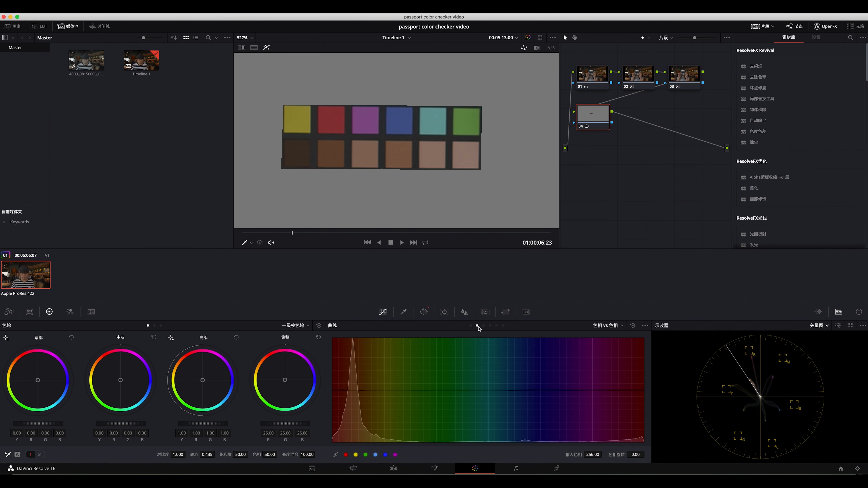868x488 pixels.
Task: Switch to the Fairlight page icon
Action: pyautogui.click(x=516, y=468)
